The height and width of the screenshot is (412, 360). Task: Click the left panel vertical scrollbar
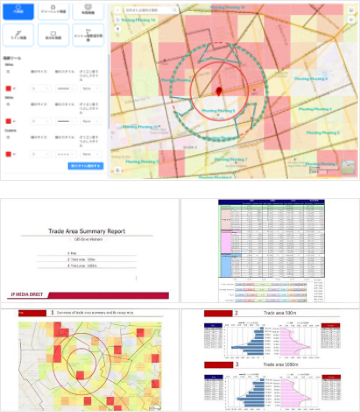tap(109, 90)
